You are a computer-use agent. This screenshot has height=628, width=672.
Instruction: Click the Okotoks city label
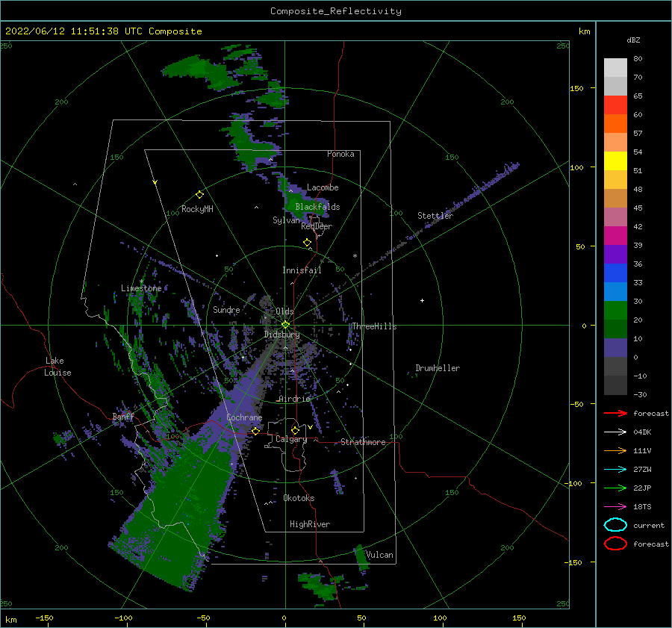(x=299, y=497)
